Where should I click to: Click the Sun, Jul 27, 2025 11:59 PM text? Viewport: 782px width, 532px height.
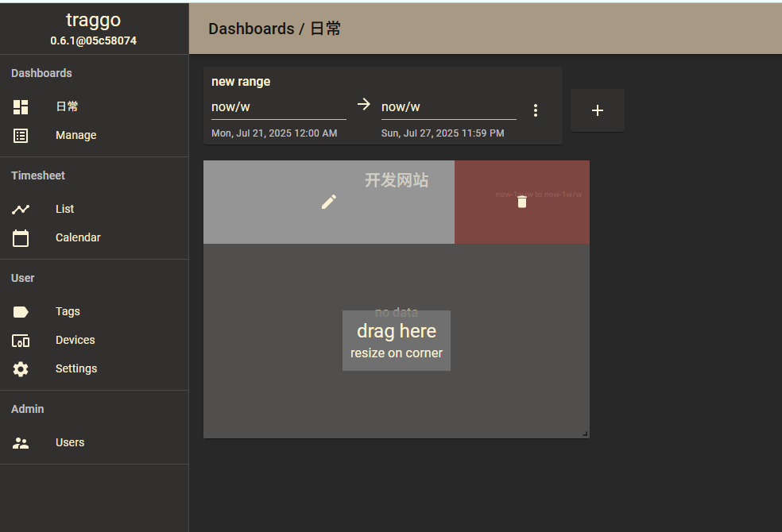pyautogui.click(x=443, y=133)
